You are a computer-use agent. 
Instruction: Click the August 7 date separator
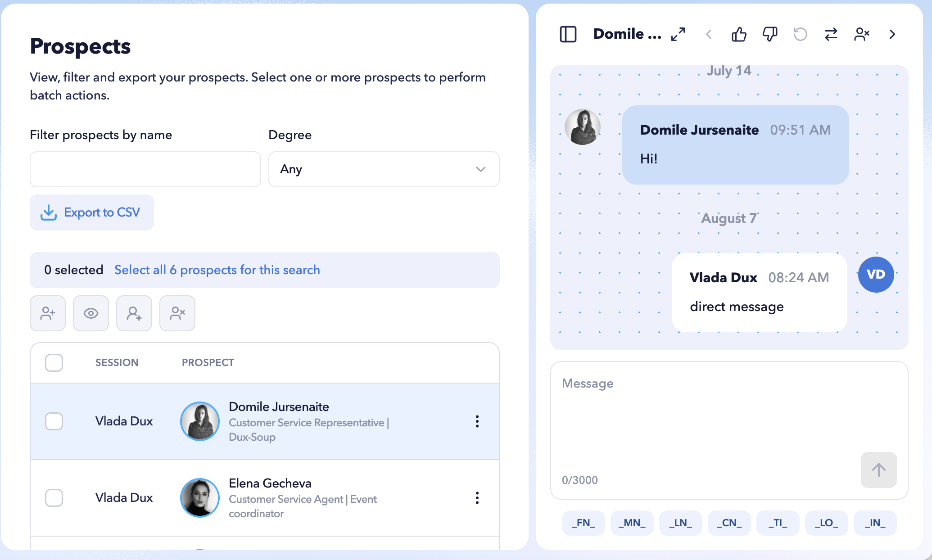(729, 218)
